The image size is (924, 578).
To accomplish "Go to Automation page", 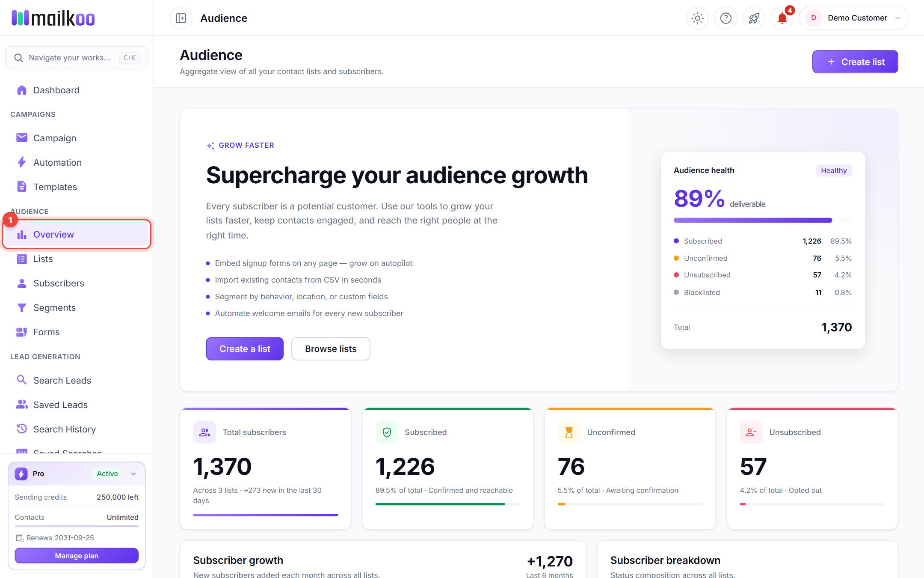I will click(77, 162).
